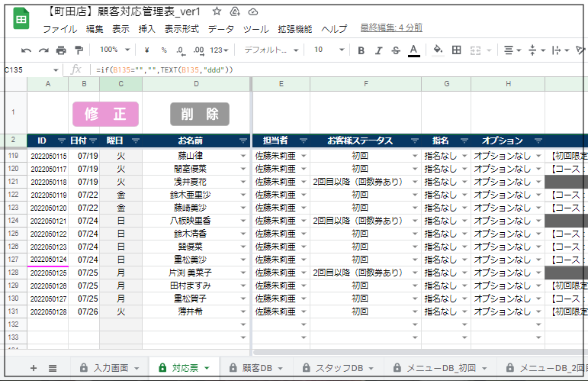This screenshot has height=381, width=588.
Task: Open the fill color picker
Action: 438,50
